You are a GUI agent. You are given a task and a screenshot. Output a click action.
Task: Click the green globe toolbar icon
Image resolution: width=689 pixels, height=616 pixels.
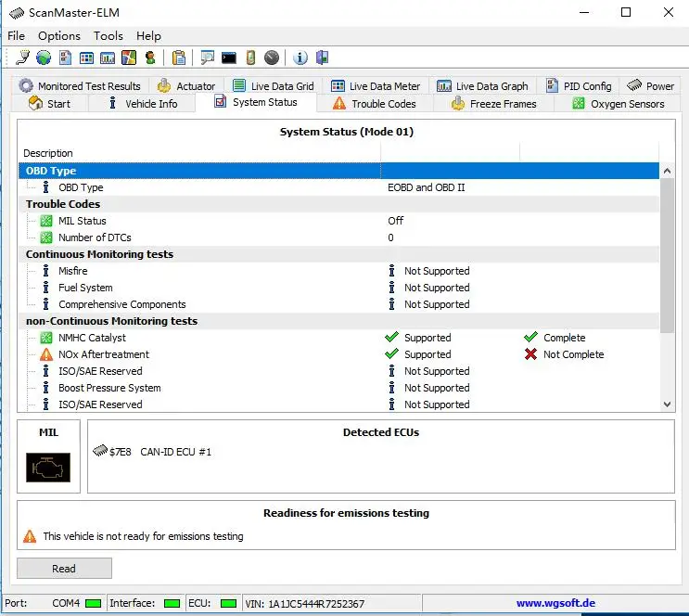pyautogui.click(x=44, y=58)
